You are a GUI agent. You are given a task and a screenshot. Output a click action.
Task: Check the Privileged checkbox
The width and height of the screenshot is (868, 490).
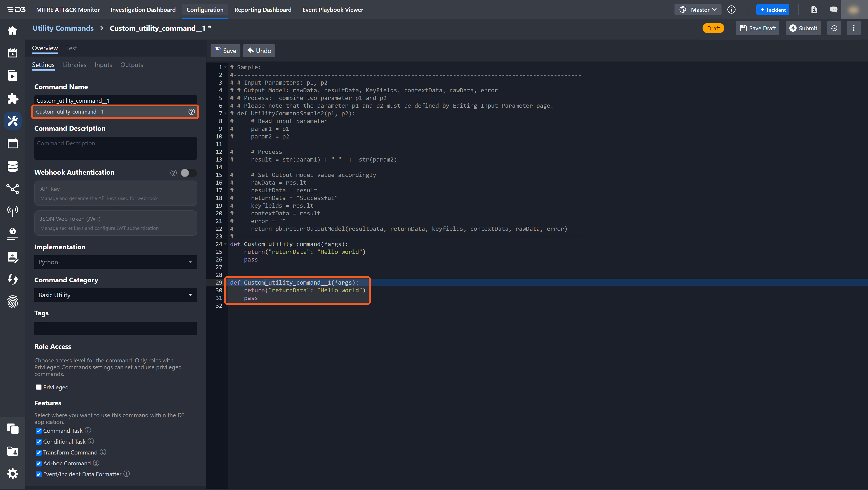39,387
